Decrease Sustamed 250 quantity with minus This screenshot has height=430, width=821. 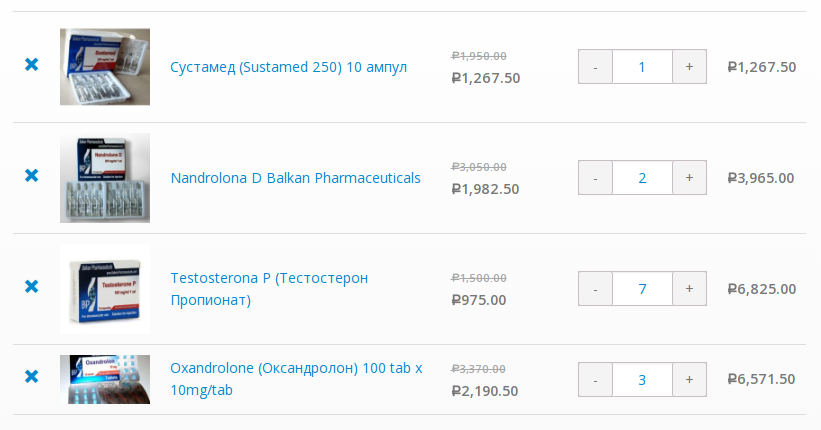595,67
